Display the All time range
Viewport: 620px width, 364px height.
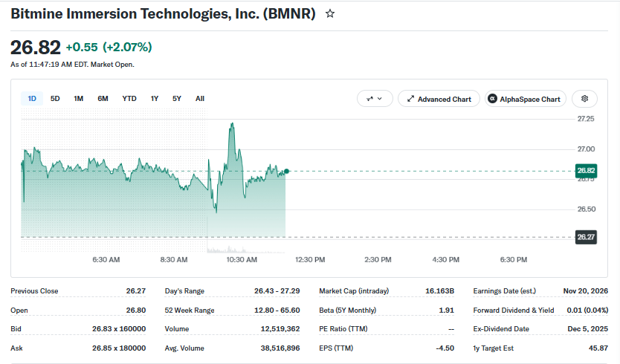[200, 98]
